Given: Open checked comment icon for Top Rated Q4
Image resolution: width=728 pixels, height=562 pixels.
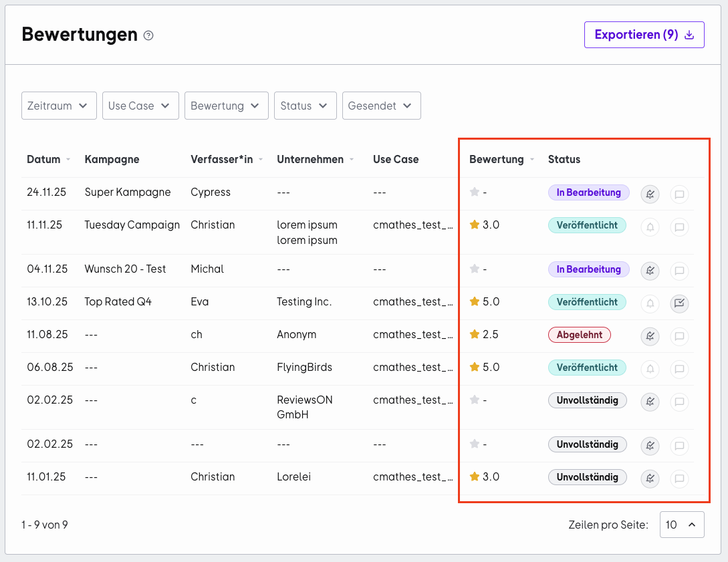Looking at the screenshot, I should pos(679,303).
